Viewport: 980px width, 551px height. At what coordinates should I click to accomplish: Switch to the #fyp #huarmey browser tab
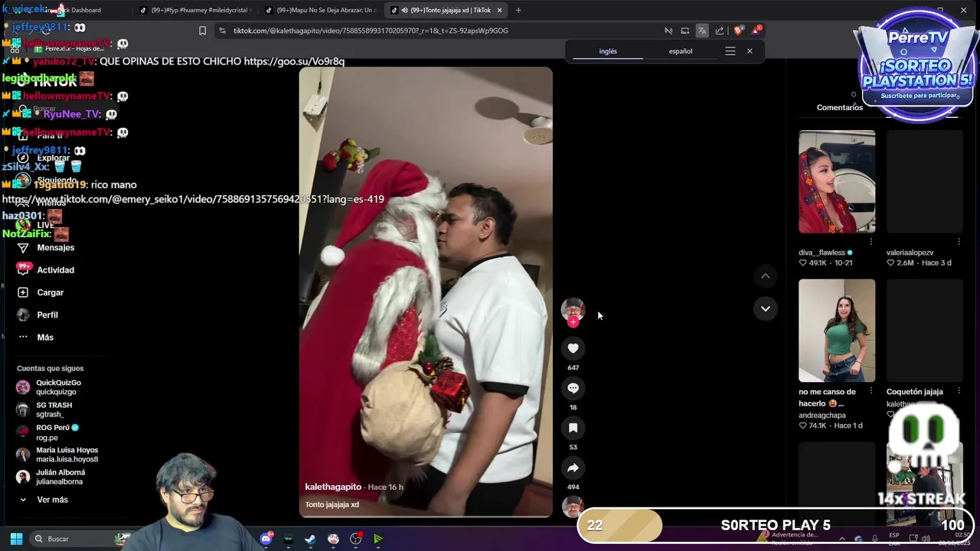click(197, 10)
